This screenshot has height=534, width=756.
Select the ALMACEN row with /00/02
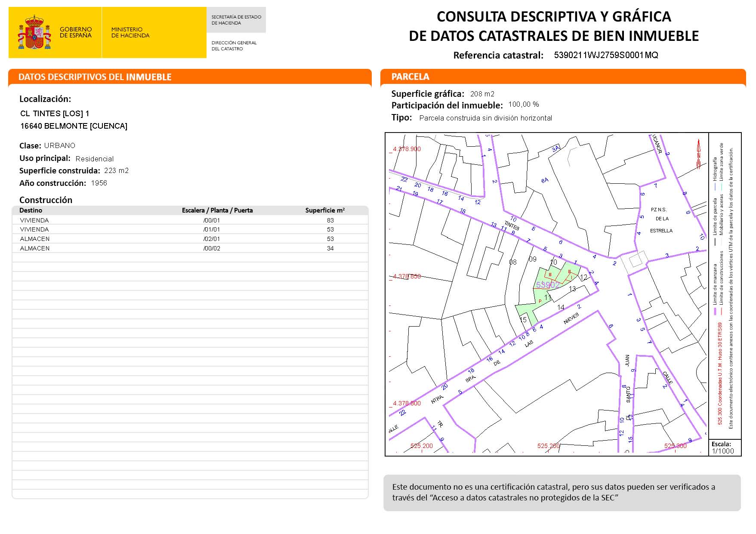click(190, 248)
